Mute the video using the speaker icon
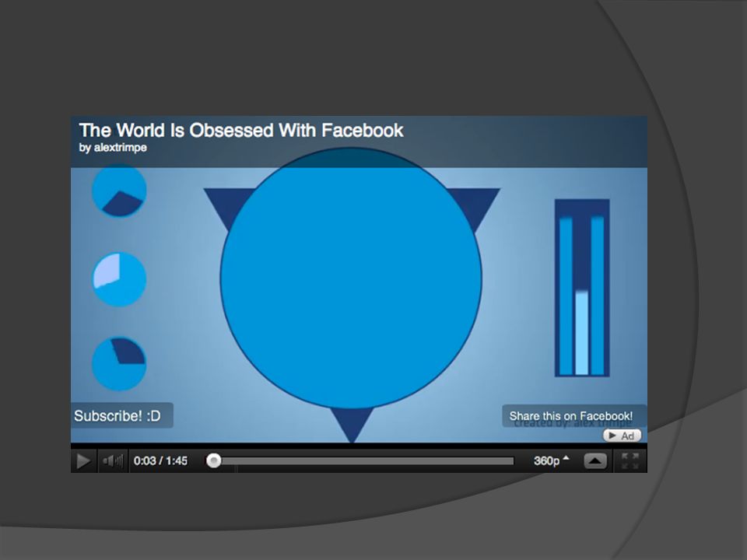747x560 pixels. point(113,460)
